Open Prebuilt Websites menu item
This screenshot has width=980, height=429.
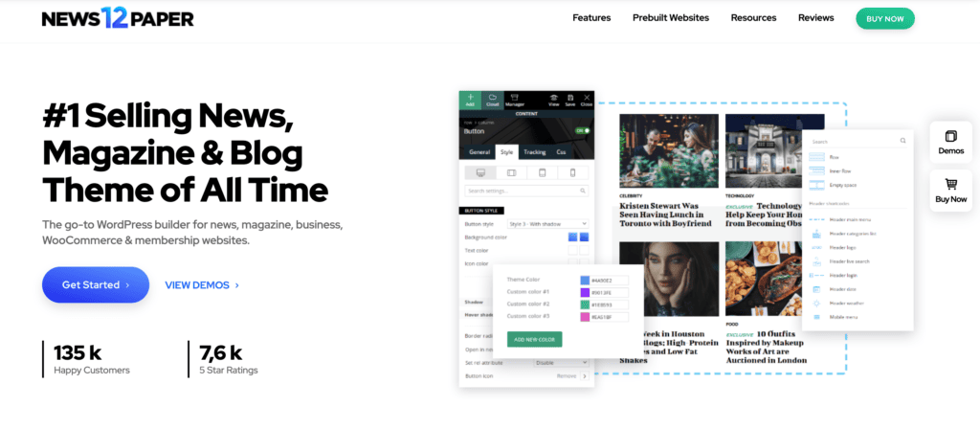coord(671,18)
